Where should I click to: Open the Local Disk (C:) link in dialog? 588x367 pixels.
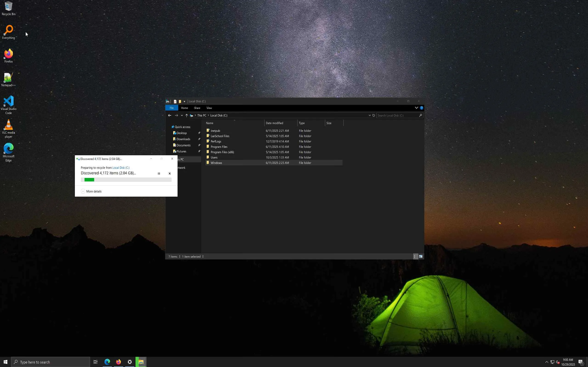121,168
